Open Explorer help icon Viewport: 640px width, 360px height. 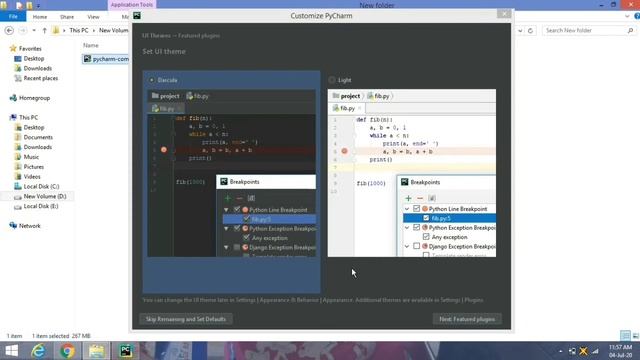point(637,17)
